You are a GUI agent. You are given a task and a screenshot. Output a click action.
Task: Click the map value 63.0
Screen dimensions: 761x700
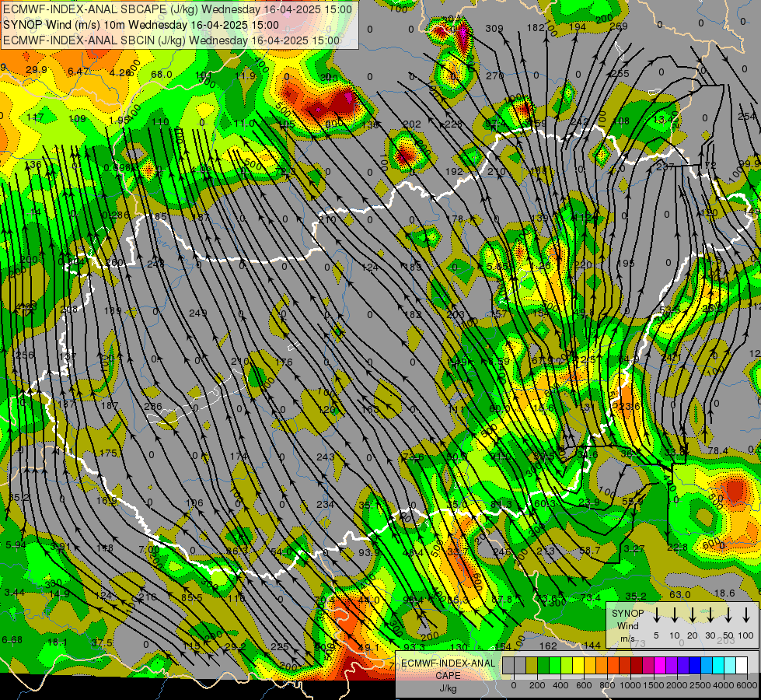[679, 594]
